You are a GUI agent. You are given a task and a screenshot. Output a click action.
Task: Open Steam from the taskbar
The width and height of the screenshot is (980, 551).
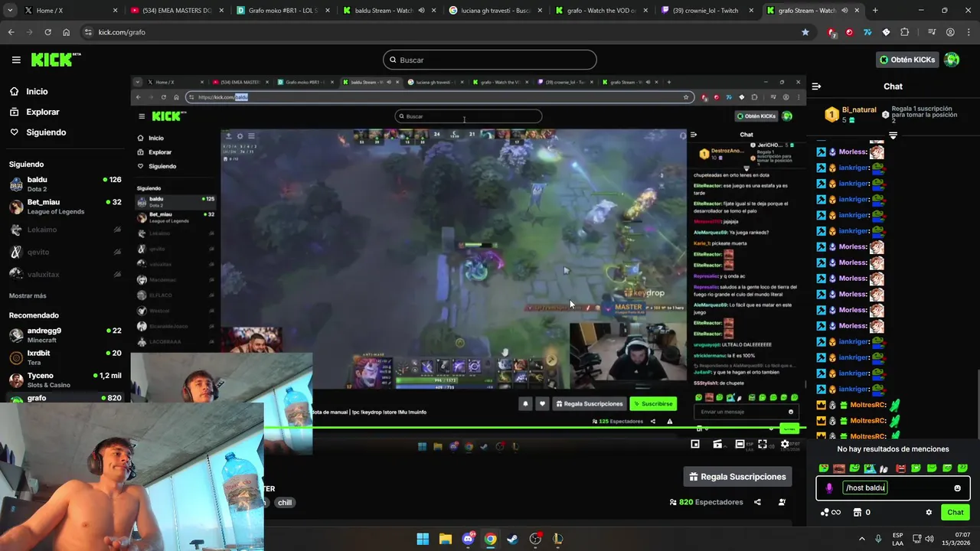tap(513, 539)
